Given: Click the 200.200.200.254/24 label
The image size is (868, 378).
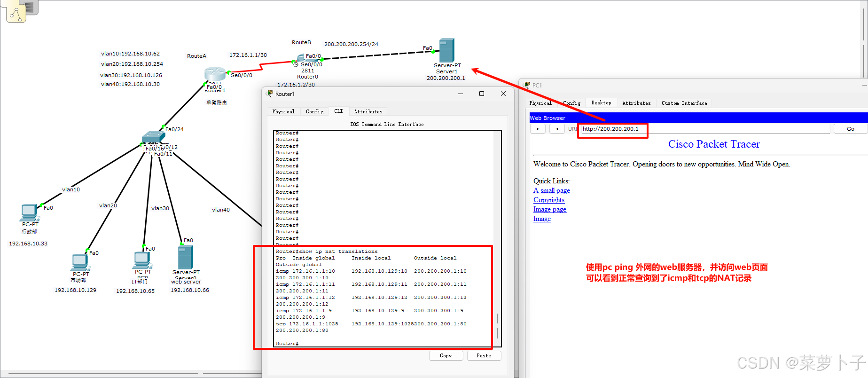Looking at the screenshot, I should coord(351,44).
